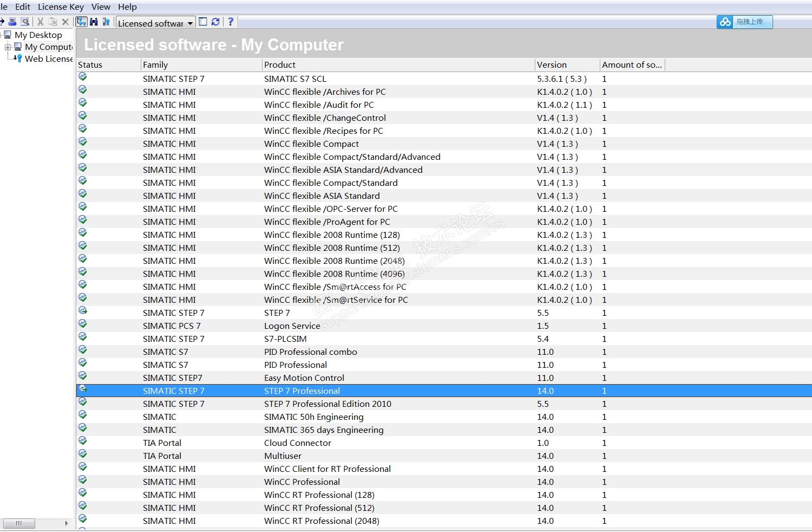
Task: Select the WinCC flexible /Audit for PC row
Action: (444, 105)
